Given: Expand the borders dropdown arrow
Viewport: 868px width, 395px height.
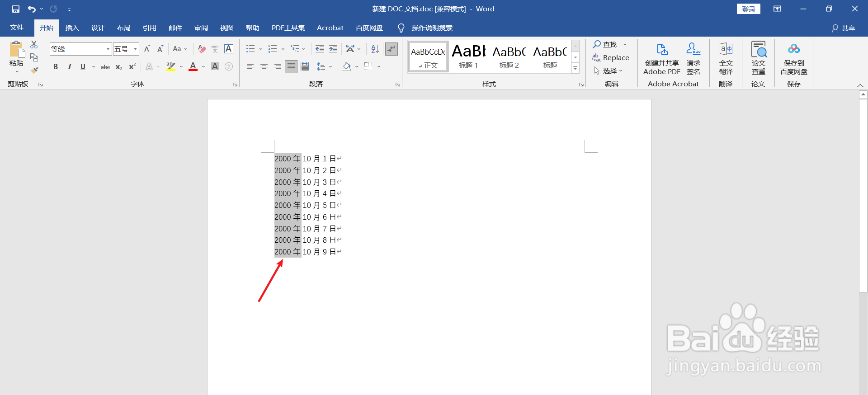Looking at the screenshot, I should pos(379,66).
